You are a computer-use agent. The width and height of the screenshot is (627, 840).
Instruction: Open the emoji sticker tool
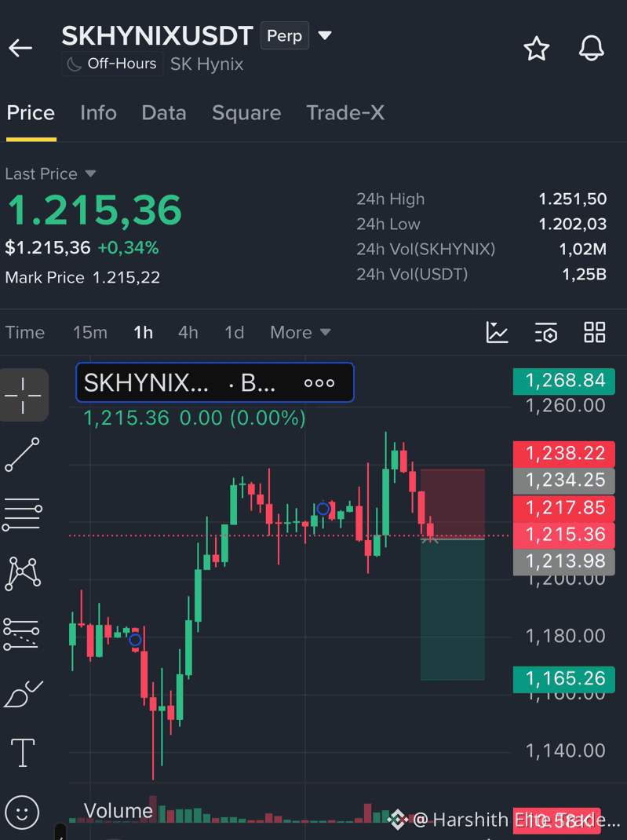click(x=22, y=813)
